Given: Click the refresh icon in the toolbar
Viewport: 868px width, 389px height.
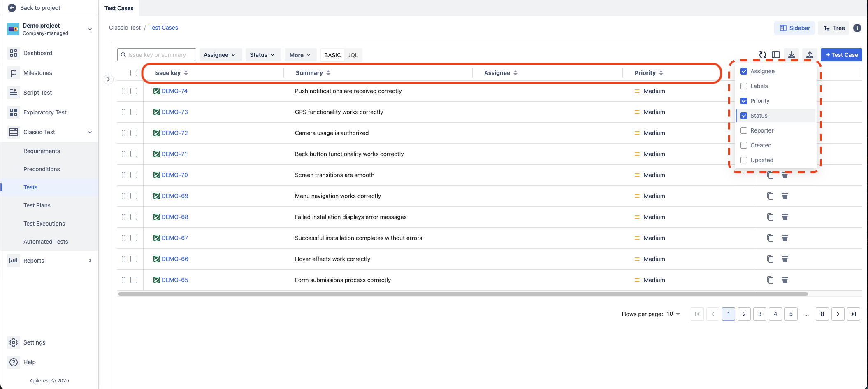Looking at the screenshot, I should pyautogui.click(x=762, y=55).
